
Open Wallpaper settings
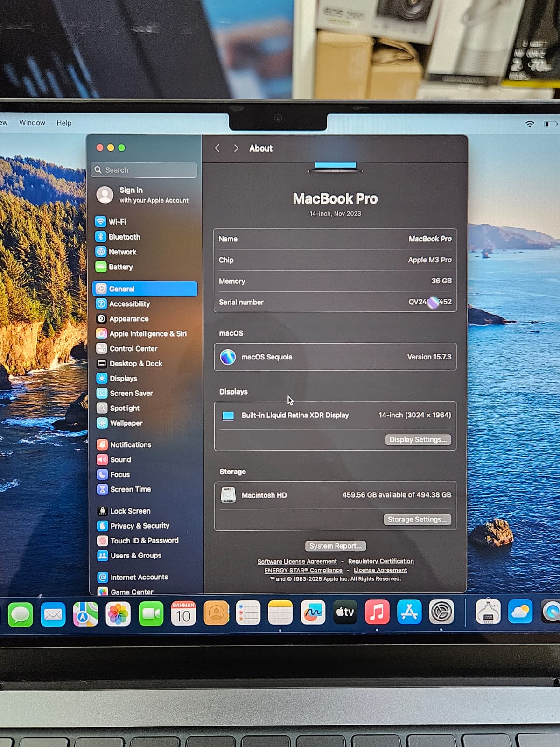120,423
